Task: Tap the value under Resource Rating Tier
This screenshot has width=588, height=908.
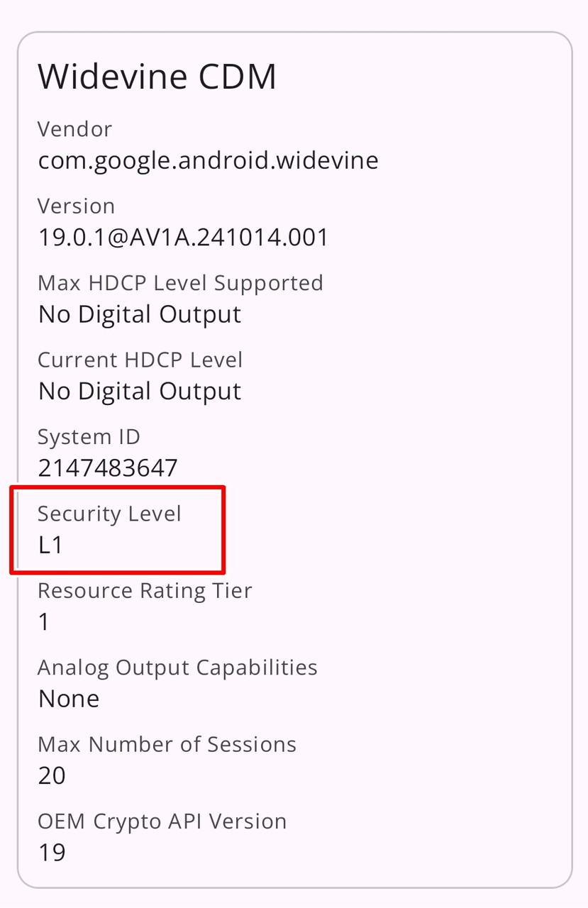Action: click(45, 622)
